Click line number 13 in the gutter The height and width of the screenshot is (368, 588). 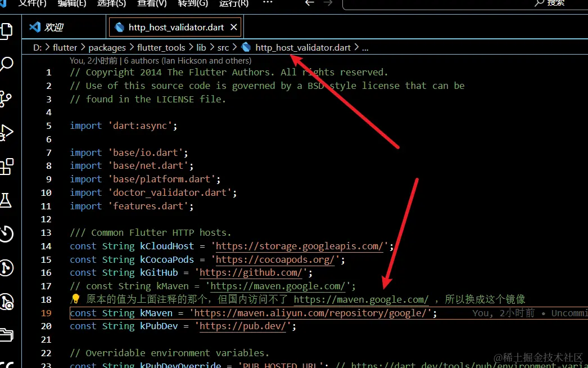click(x=46, y=233)
